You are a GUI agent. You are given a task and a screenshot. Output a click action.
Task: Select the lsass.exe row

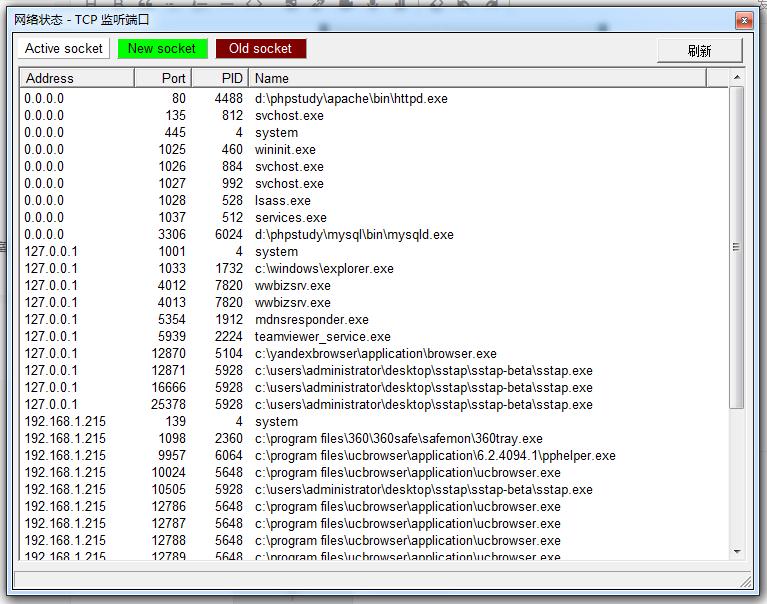pos(374,201)
